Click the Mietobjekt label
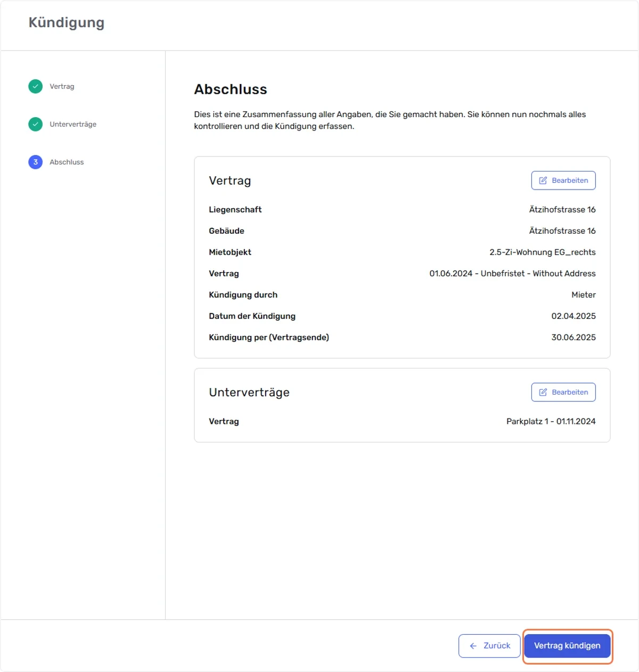The height and width of the screenshot is (672, 639). pyautogui.click(x=230, y=252)
